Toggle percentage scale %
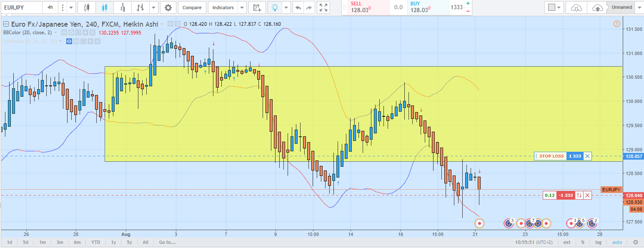 pyautogui.click(x=582, y=242)
